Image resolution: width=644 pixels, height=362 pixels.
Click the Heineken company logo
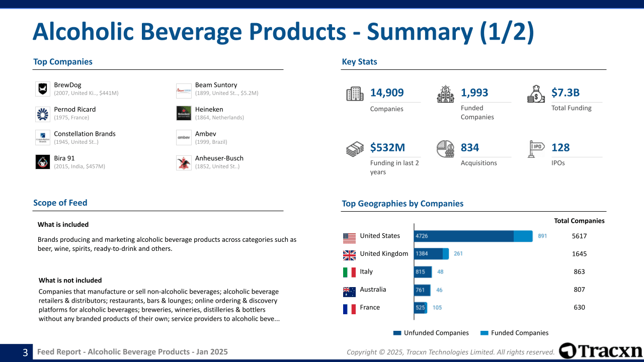click(x=184, y=113)
